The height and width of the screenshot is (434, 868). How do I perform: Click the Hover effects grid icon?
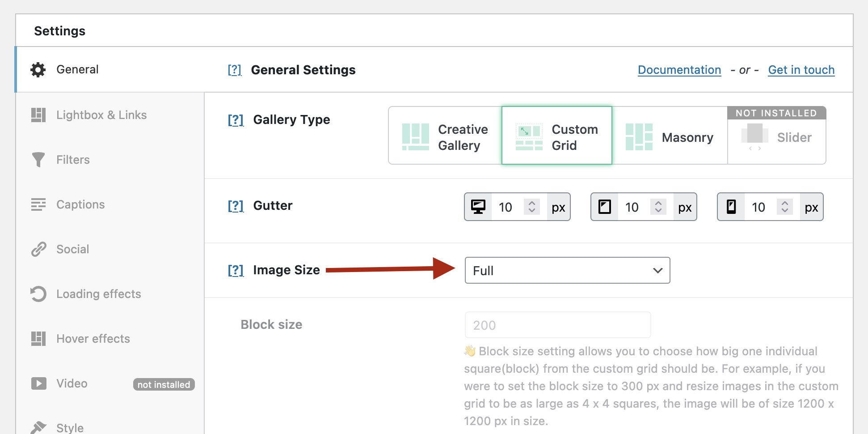(38, 339)
